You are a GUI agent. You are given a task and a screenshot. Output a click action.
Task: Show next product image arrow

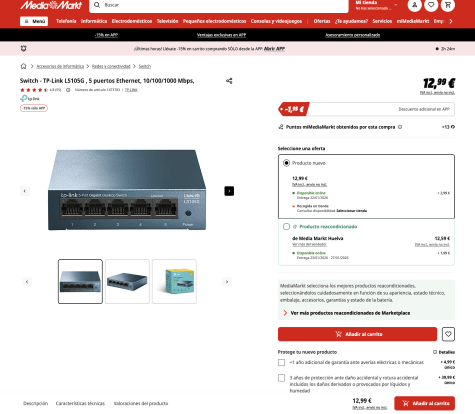(229, 191)
